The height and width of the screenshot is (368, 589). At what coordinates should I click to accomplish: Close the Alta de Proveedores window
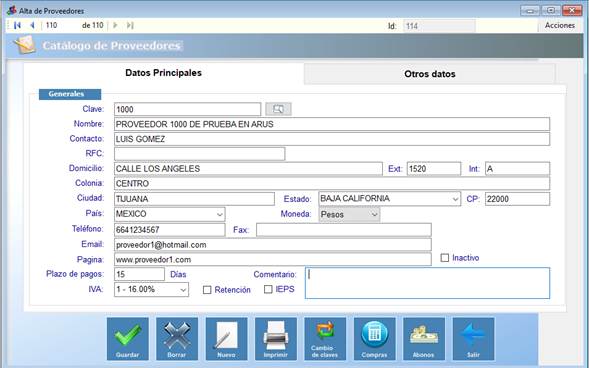point(572,11)
